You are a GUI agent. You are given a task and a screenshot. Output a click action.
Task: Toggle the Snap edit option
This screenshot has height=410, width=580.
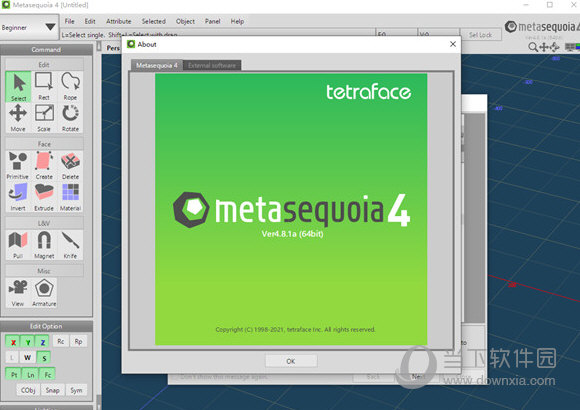click(53, 390)
